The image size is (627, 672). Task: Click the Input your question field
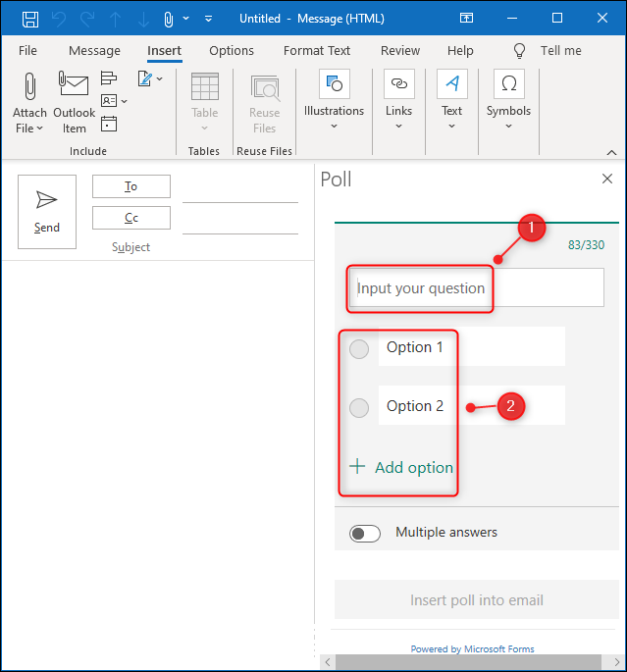coord(477,288)
